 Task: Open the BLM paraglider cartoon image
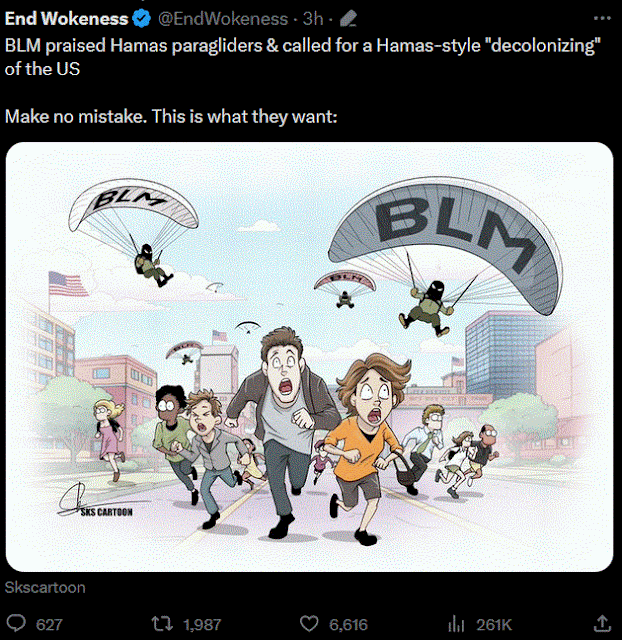tap(309, 357)
